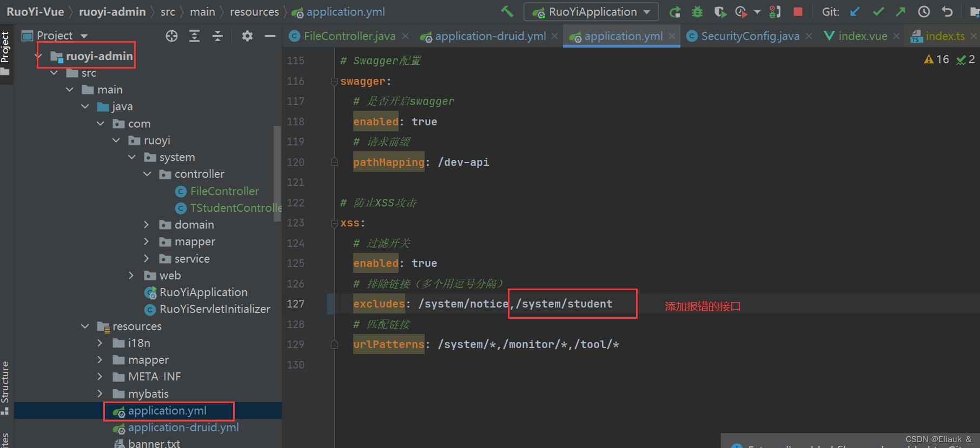Click the Build project hammer icon
980x448 pixels.
(x=507, y=11)
